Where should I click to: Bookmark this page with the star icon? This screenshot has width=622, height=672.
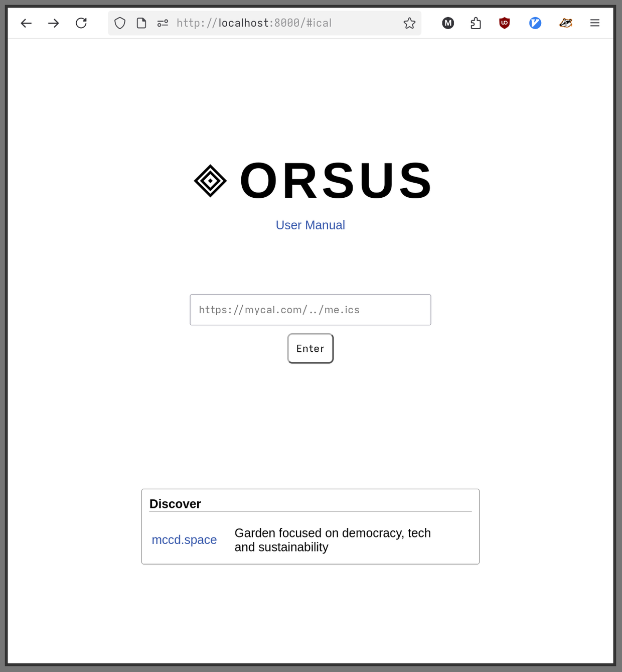(x=409, y=23)
